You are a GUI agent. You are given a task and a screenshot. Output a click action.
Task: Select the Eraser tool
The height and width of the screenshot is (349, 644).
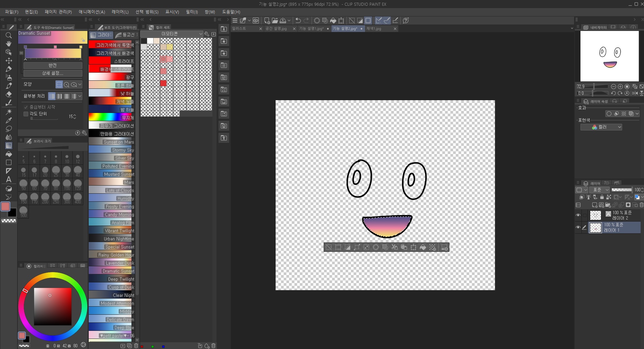[9, 94]
